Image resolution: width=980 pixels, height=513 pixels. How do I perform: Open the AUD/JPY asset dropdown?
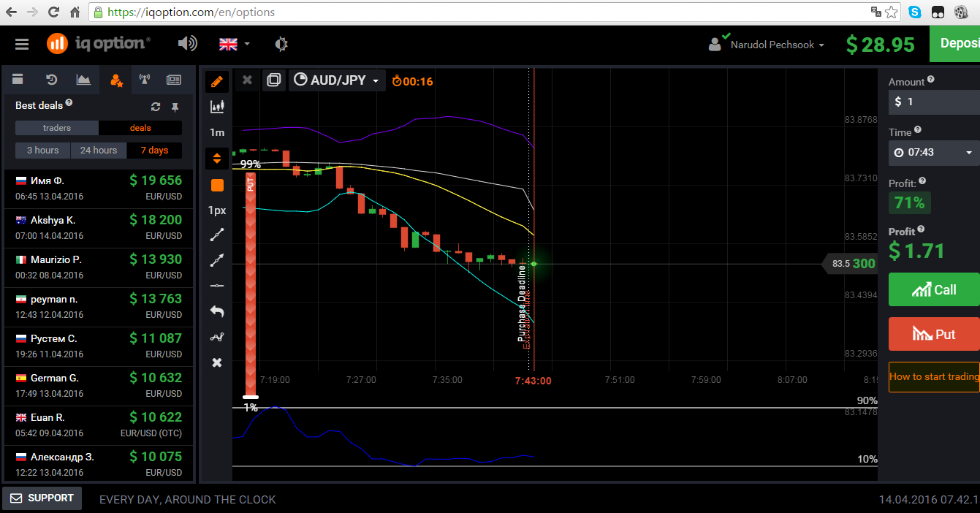[337, 80]
